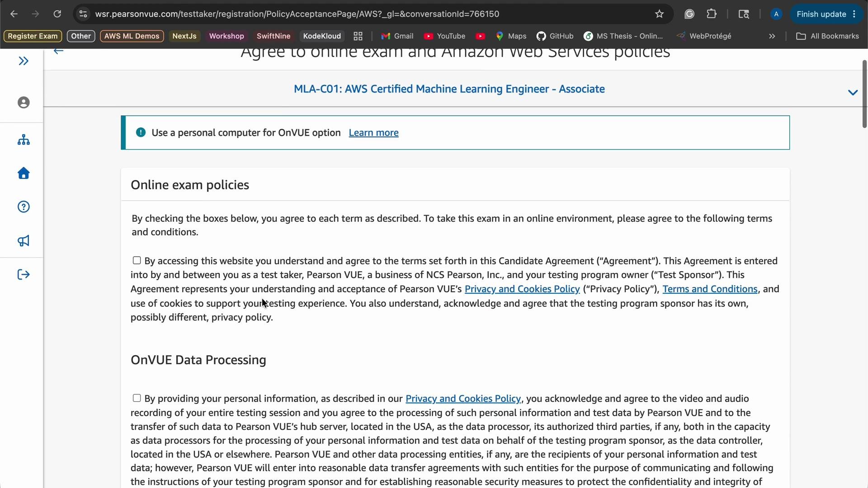Click the media/tab search icon in toolbar

click(744, 14)
